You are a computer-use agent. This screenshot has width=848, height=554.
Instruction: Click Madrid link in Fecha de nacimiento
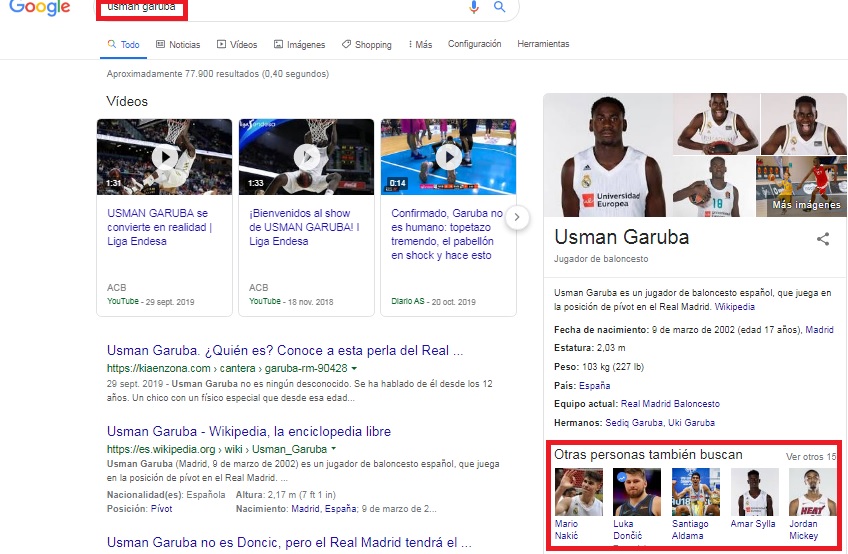819,329
